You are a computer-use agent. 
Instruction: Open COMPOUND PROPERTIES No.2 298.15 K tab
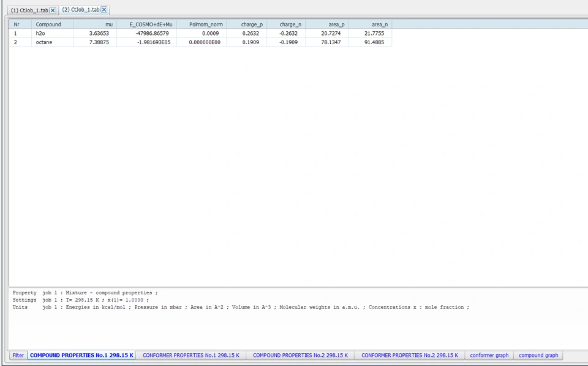300,356
